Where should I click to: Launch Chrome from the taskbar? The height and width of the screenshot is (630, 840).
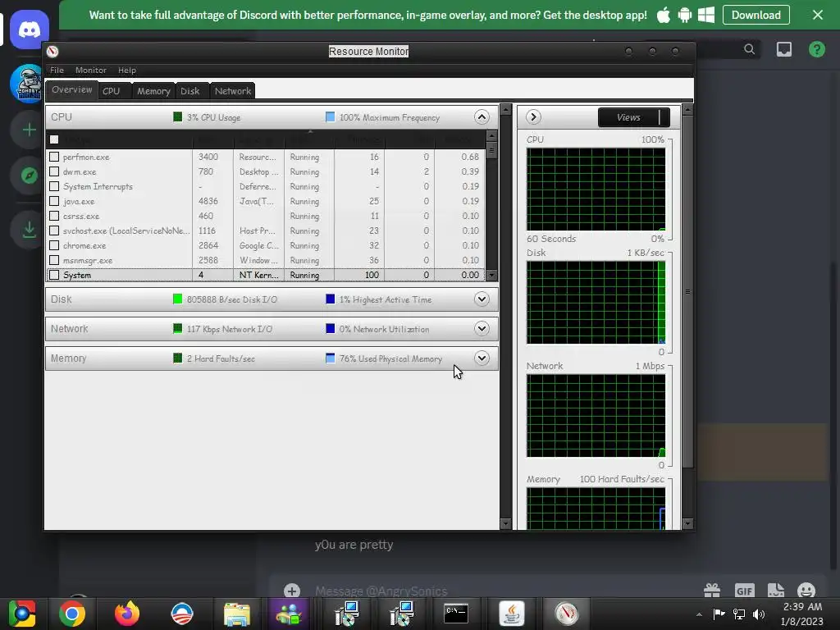pos(72,614)
